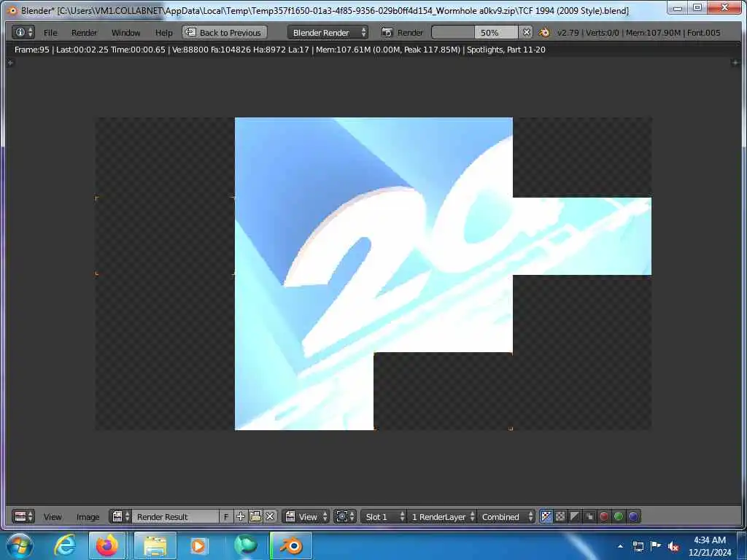Open Windows Media Player from the taskbar
This screenshot has height=560, width=747.
point(198,545)
